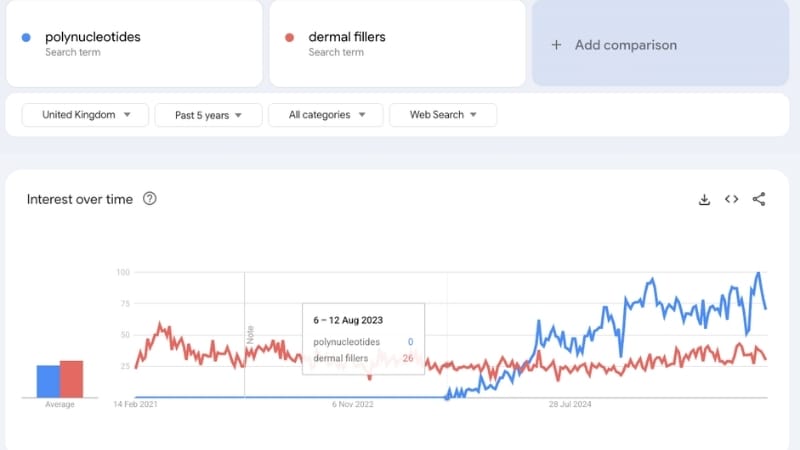Click the dermal fillers value 26 in tooltip

coord(408,358)
